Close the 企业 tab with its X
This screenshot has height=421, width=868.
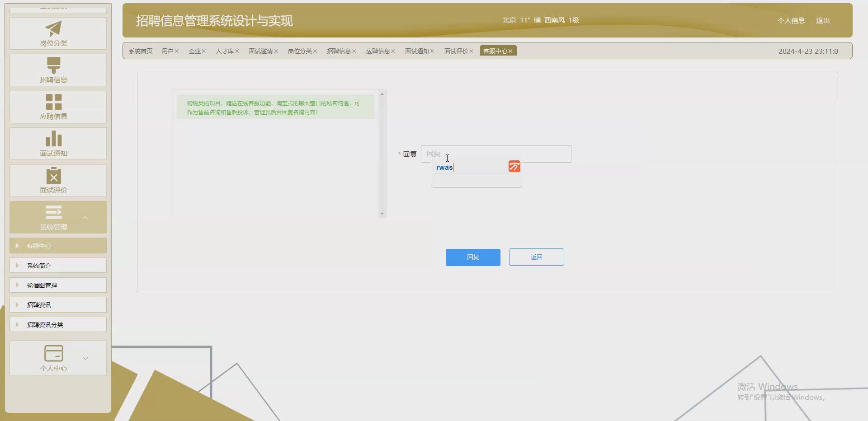(x=204, y=51)
